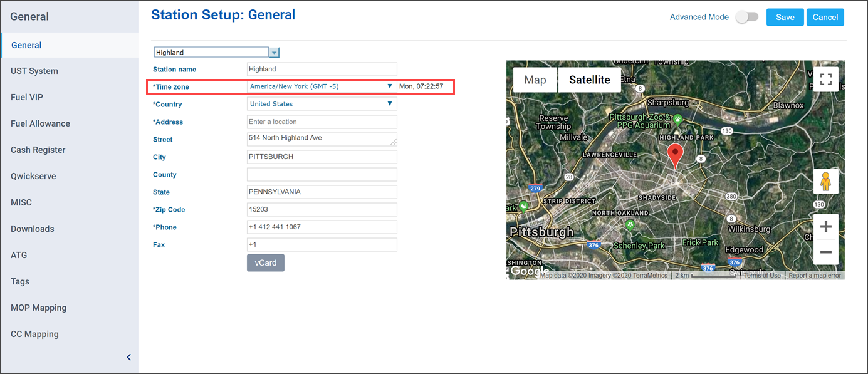868x374 pixels.
Task: Zoom out the map with minus icon
Action: coord(825,252)
